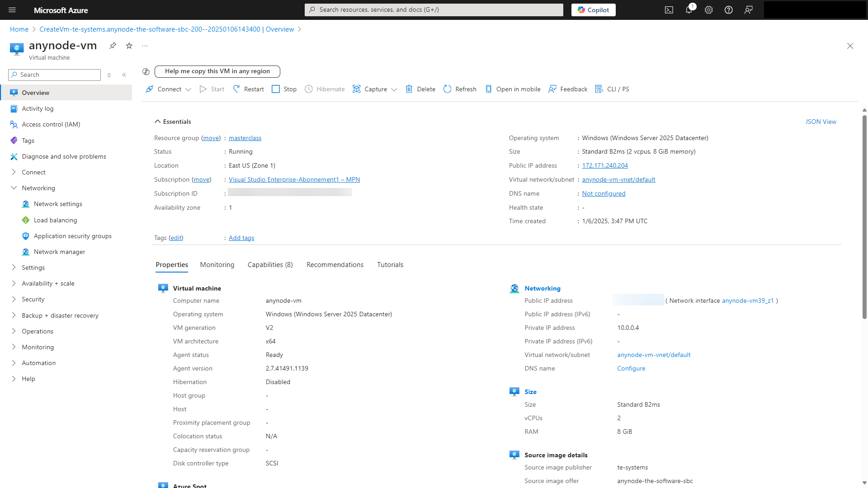Screen dimensions: 868x488
Task: Launch CLI / PS for this VM
Action: click(x=613, y=89)
